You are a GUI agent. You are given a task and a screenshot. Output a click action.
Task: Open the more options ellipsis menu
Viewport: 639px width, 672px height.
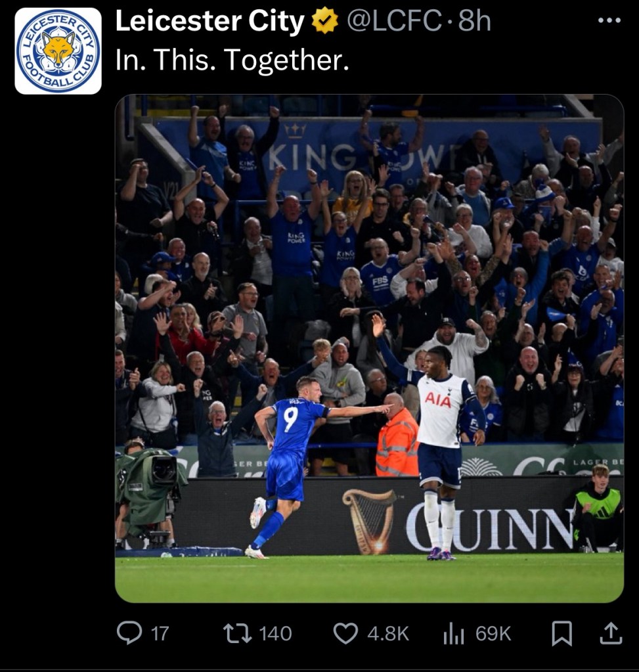(x=609, y=20)
